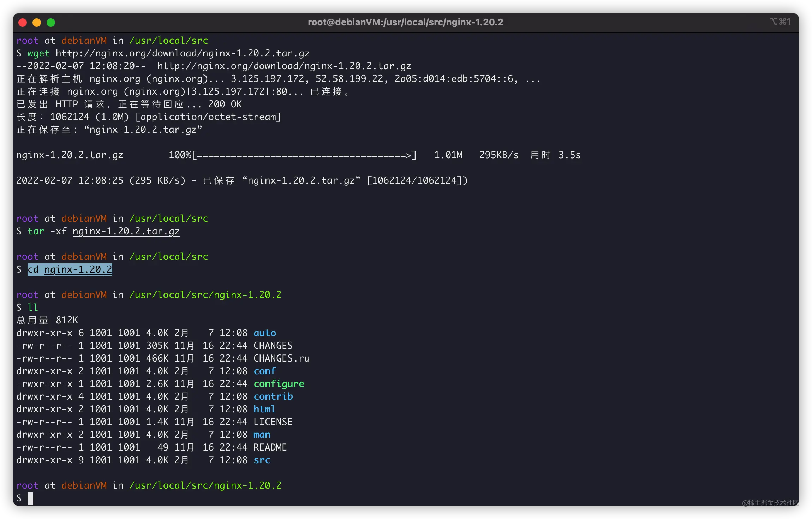Viewport: 812px width, 519px height.
Task: Click the saving-to file name line “nginx-1.20.2.tar.gz”
Action: 143,130
